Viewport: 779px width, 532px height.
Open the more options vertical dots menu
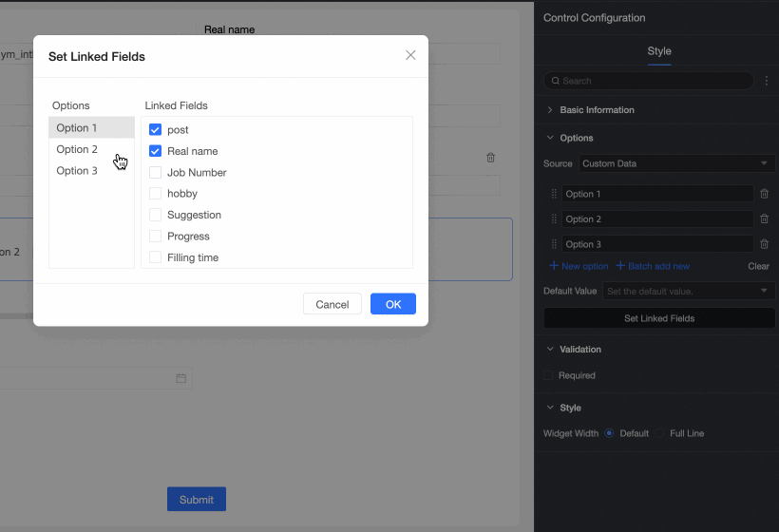pos(767,81)
